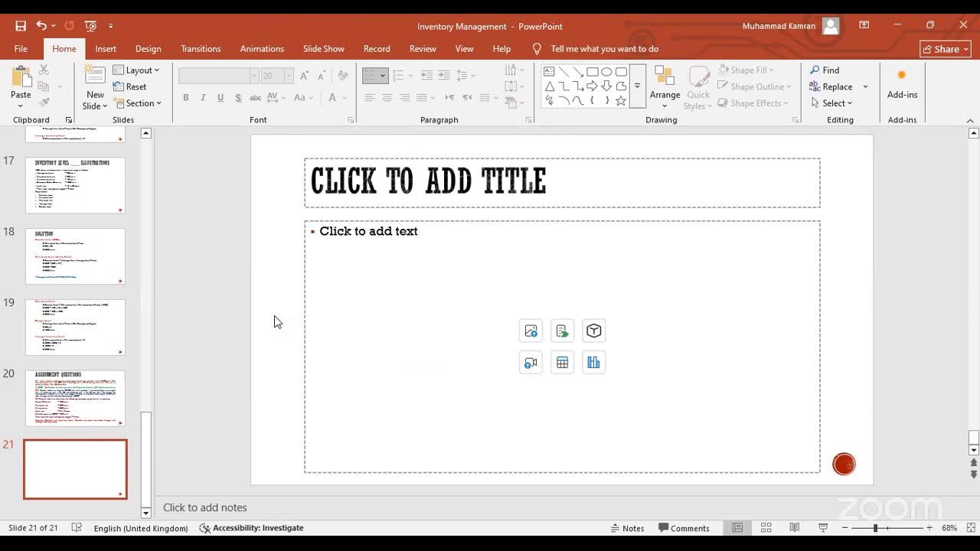The height and width of the screenshot is (551, 980).
Task: Switch to Insert tab
Action: click(106, 49)
